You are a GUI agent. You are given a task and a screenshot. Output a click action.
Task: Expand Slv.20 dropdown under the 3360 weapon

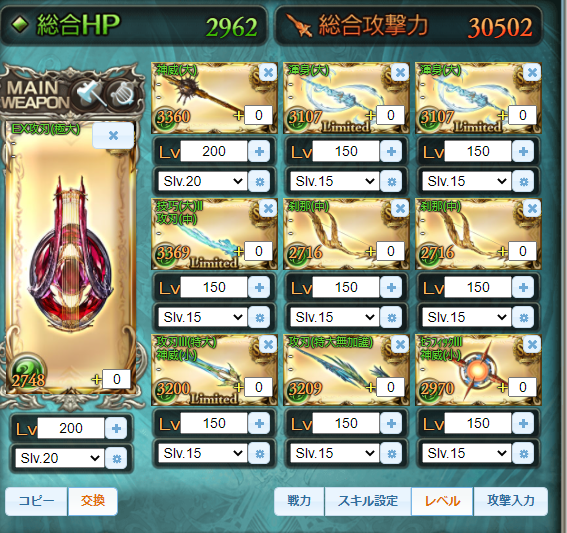202,181
